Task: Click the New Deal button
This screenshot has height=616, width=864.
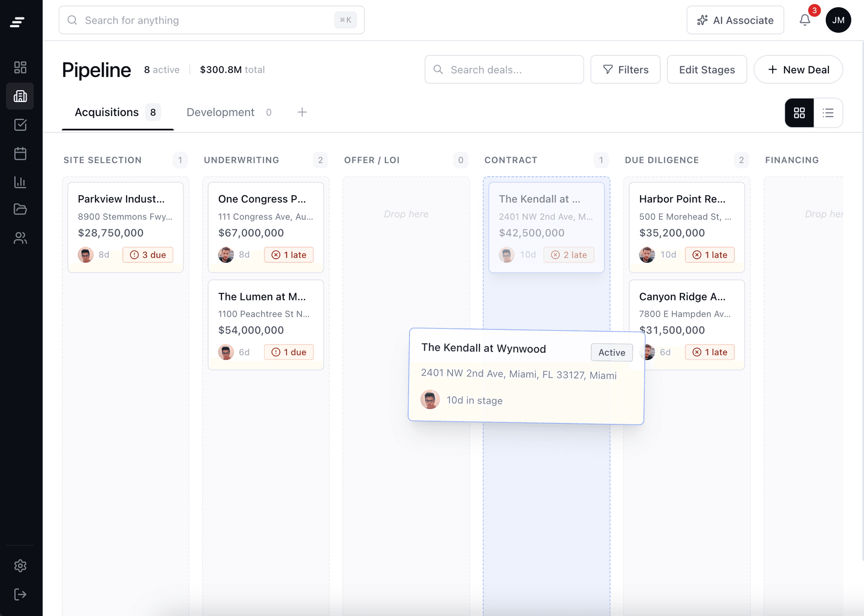Action: click(798, 70)
